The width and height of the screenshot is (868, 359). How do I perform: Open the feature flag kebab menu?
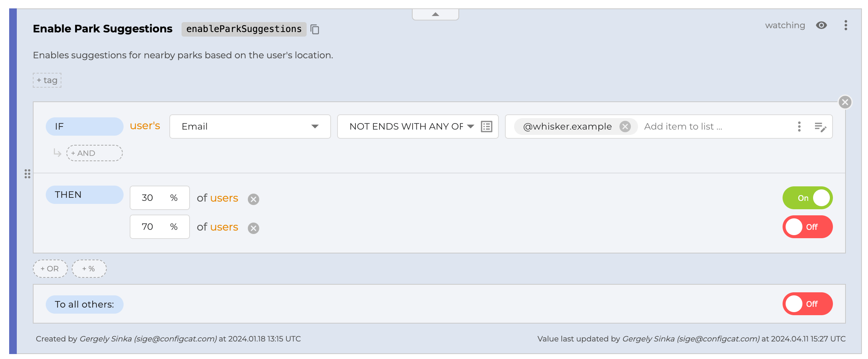coord(845,26)
